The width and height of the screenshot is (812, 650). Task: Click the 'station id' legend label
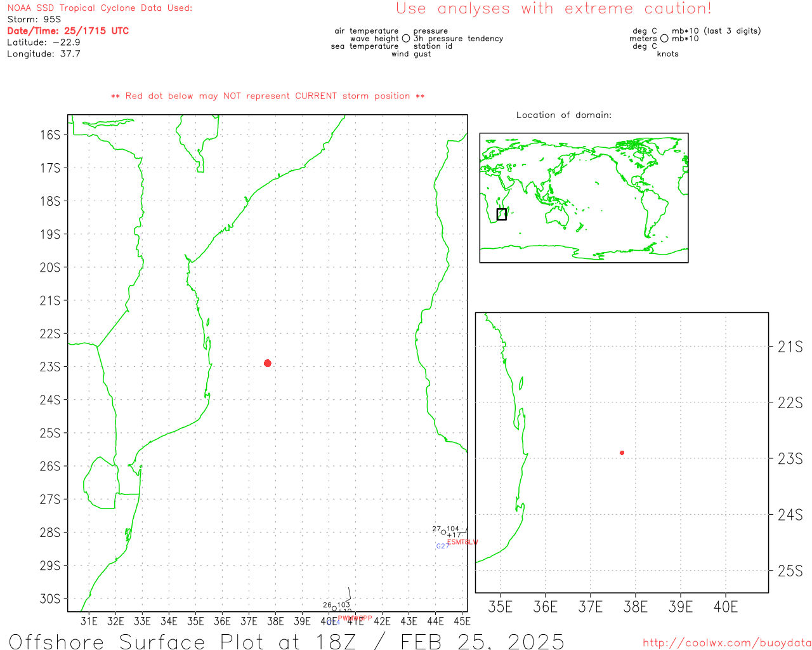(x=433, y=46)
